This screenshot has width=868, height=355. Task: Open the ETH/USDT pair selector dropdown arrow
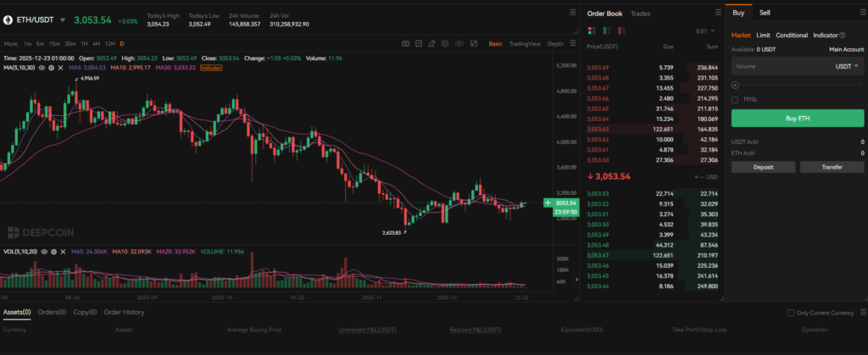(63, 19)
